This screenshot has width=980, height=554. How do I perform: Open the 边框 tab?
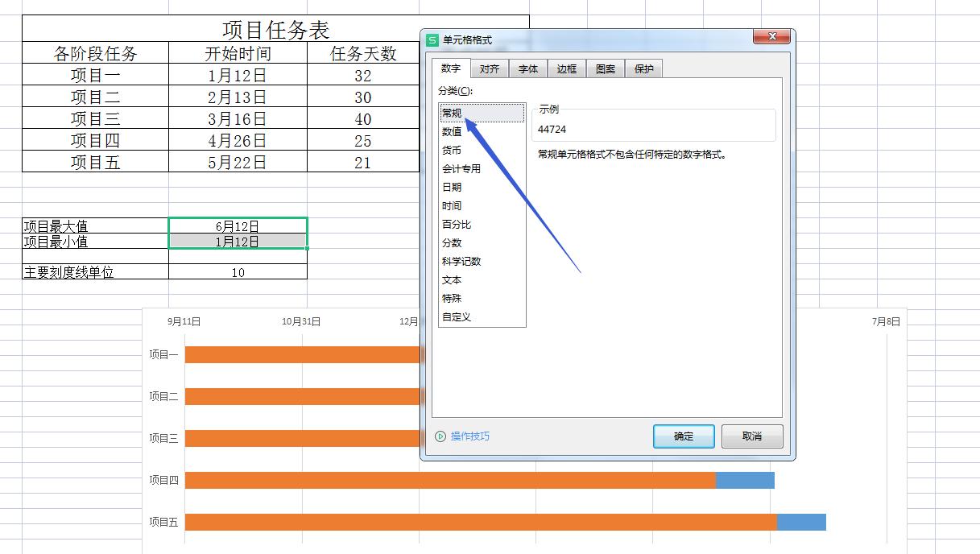click(566, 68)
